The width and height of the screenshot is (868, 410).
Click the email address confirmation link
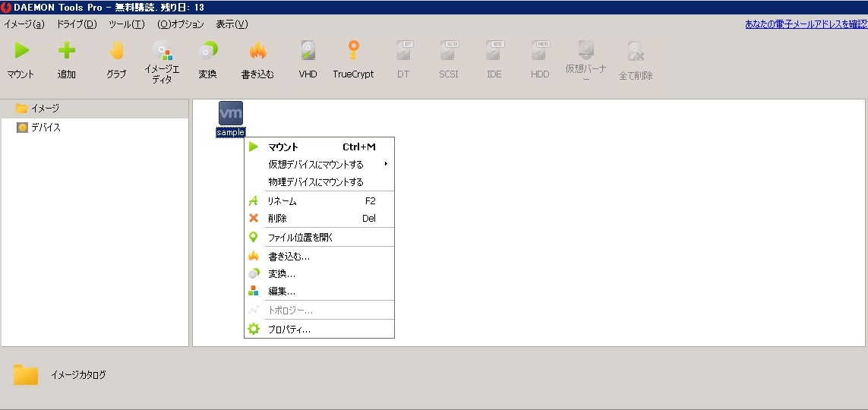[x=806, y=24]
